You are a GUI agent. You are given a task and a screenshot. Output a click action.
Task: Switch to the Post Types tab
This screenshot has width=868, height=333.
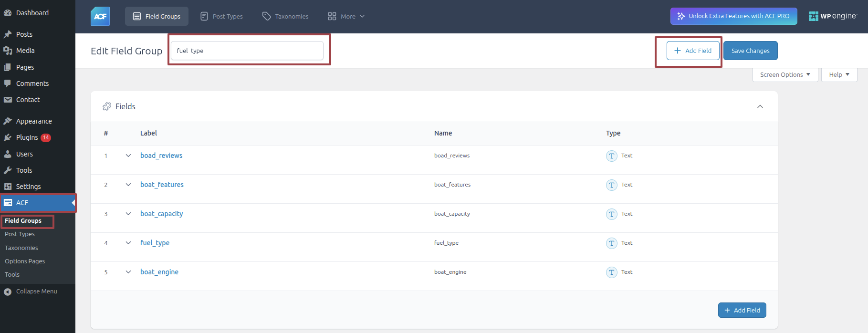coord(222,16)
